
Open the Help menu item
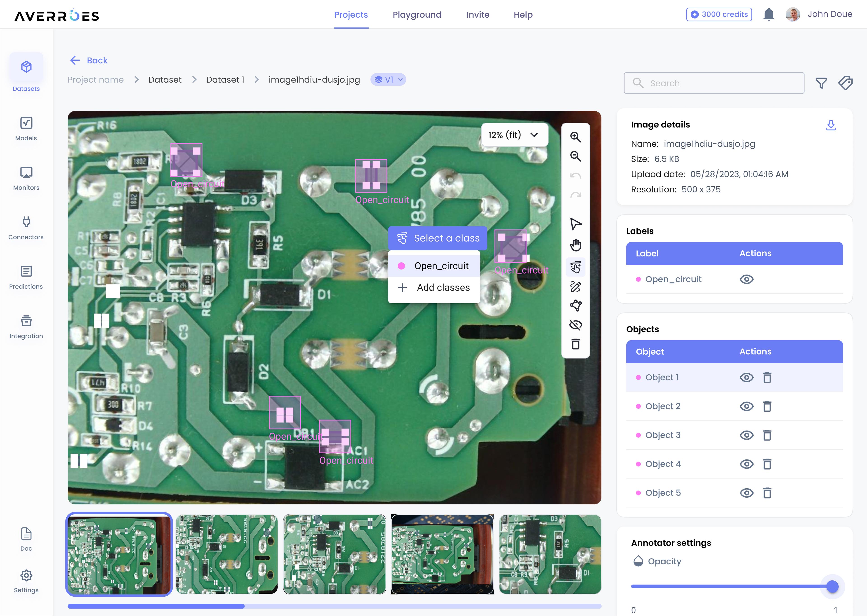523,15
